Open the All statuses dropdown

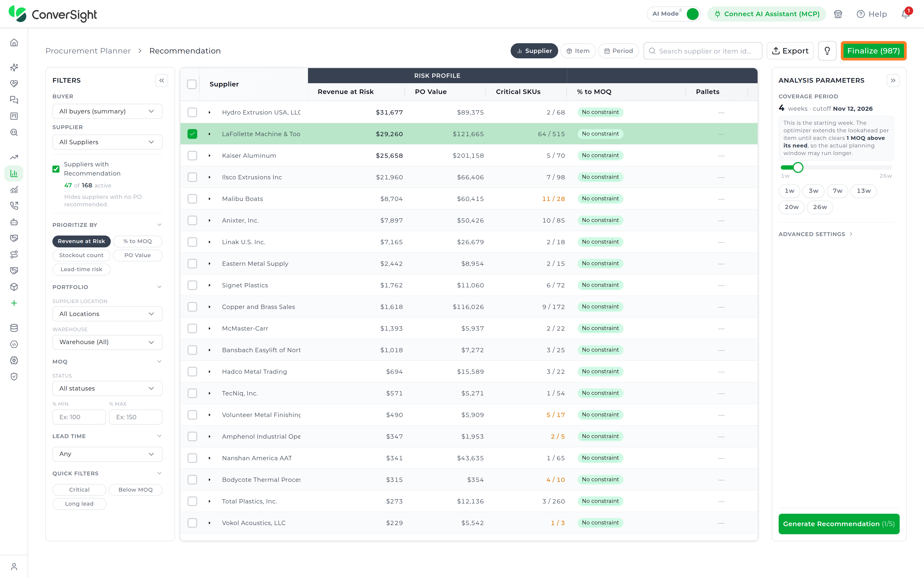(108, 388)
